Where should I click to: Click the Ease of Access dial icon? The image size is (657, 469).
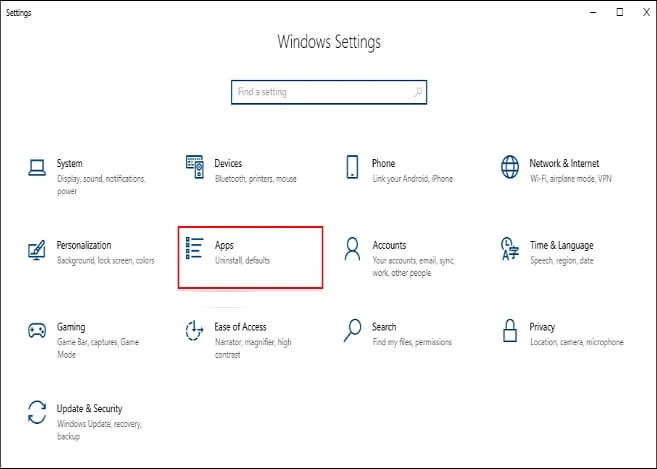(x=194, y=331)
